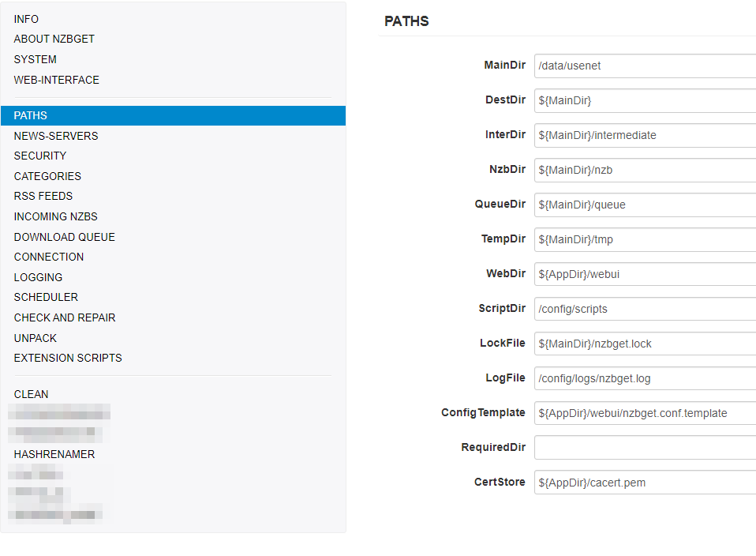Navigate to the Scheduler section

[x=46, y=297]
